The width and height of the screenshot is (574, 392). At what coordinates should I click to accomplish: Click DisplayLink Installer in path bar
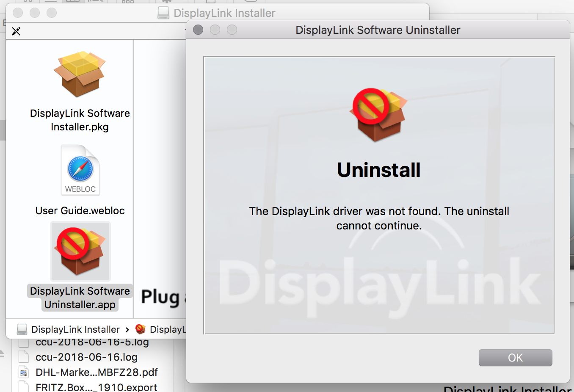point(75,329)
